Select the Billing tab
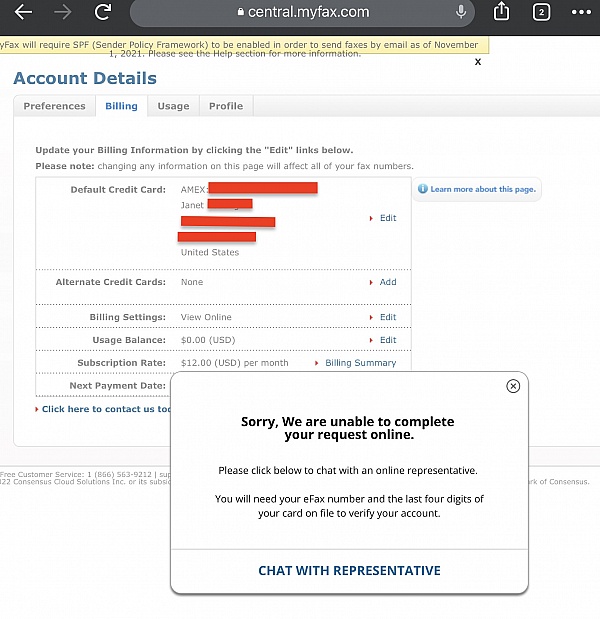The image size is (600, 619). click(122, 106)
